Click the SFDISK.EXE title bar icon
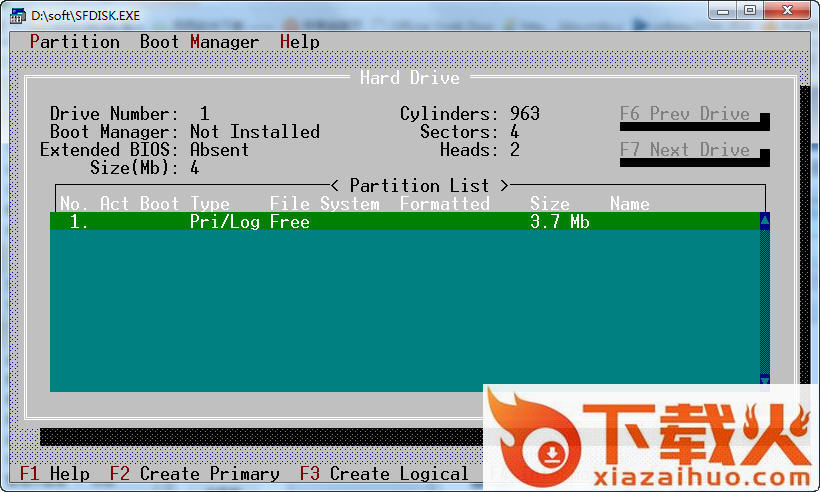 [x=18, y=16]
